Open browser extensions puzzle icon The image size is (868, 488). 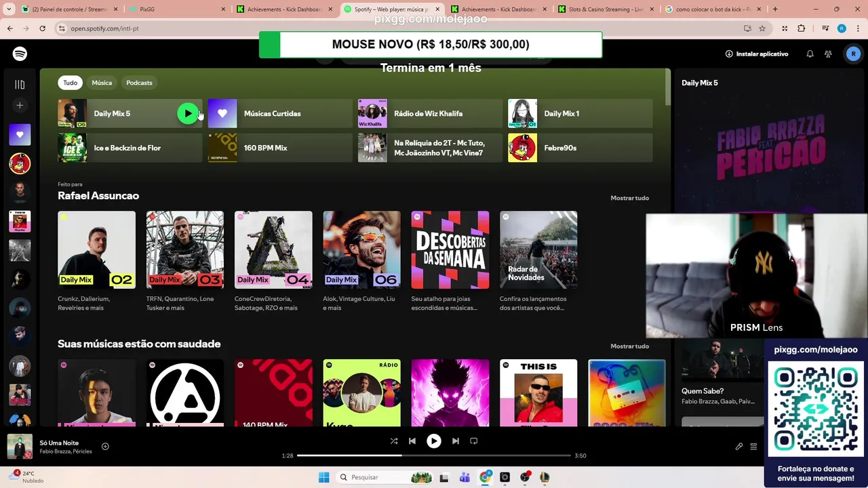(802, 28)
